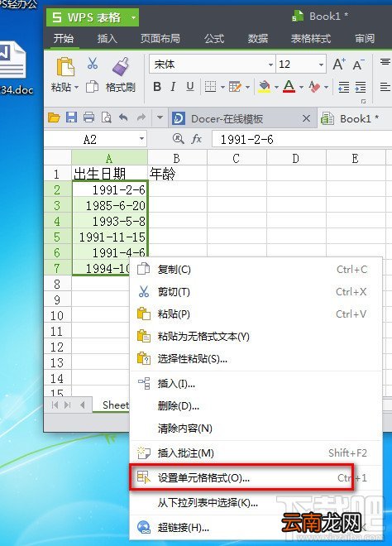Image resolution: width=392 pixels, height=546 pixels.
Task: Click the Redo arrow icon
Action: click(x=141, y=117)
